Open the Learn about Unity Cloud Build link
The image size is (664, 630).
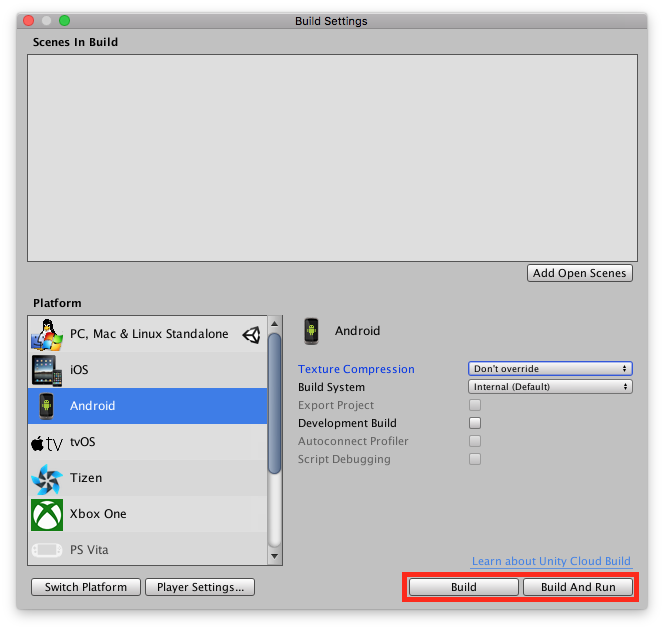pyautogui.click(x=551, y=561)
